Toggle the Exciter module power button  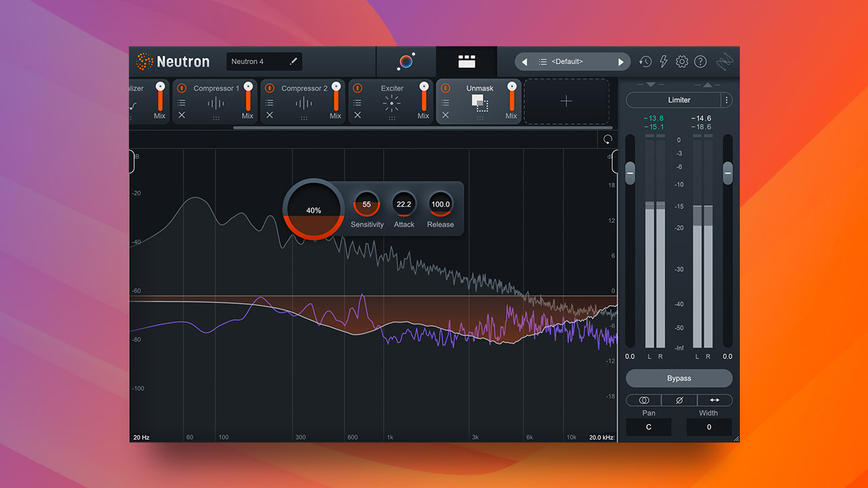coord(357,88)
